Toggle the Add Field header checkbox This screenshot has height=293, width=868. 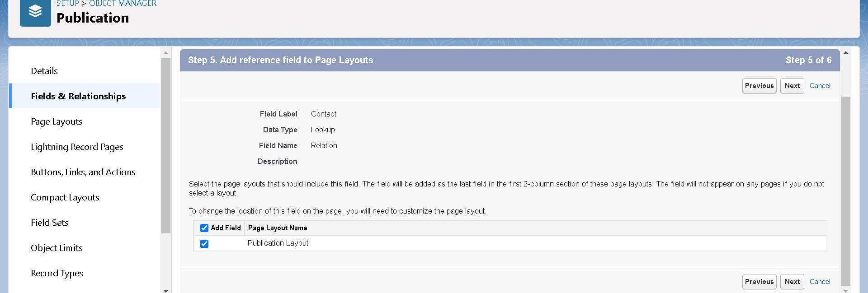[204, 228]
